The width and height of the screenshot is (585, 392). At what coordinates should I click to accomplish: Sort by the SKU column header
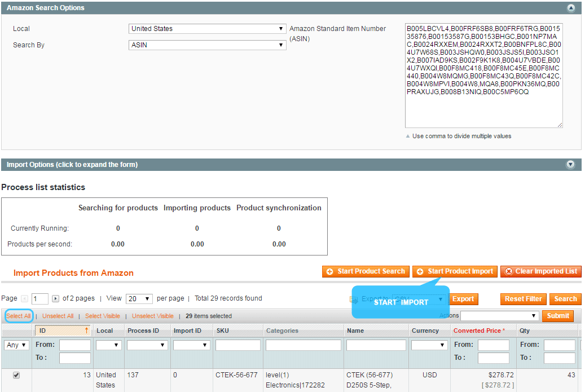click(x=223, y=331)
